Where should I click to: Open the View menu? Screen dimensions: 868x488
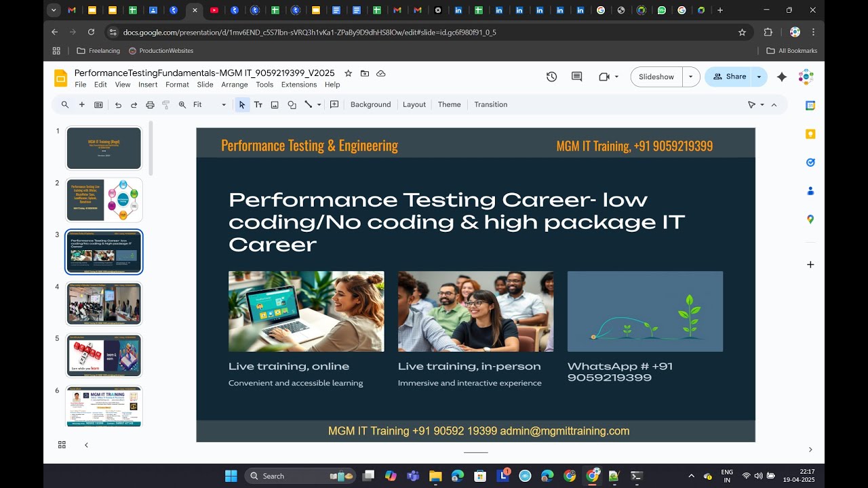pos(123,85)
